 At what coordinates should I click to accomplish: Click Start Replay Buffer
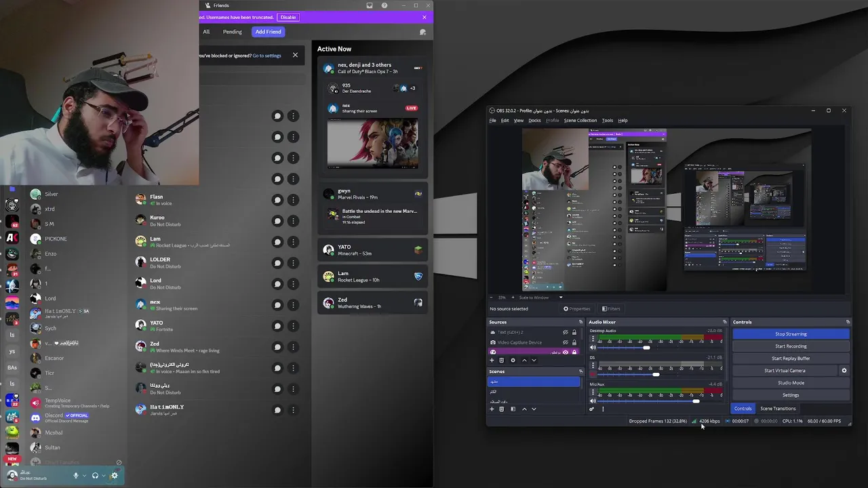pos(791,359)
